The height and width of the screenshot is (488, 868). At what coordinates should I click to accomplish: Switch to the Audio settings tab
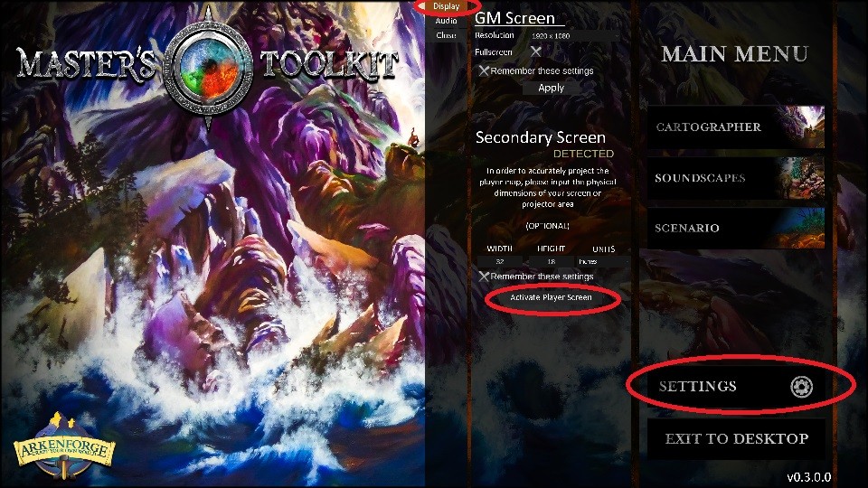click(x=446, y=21)
